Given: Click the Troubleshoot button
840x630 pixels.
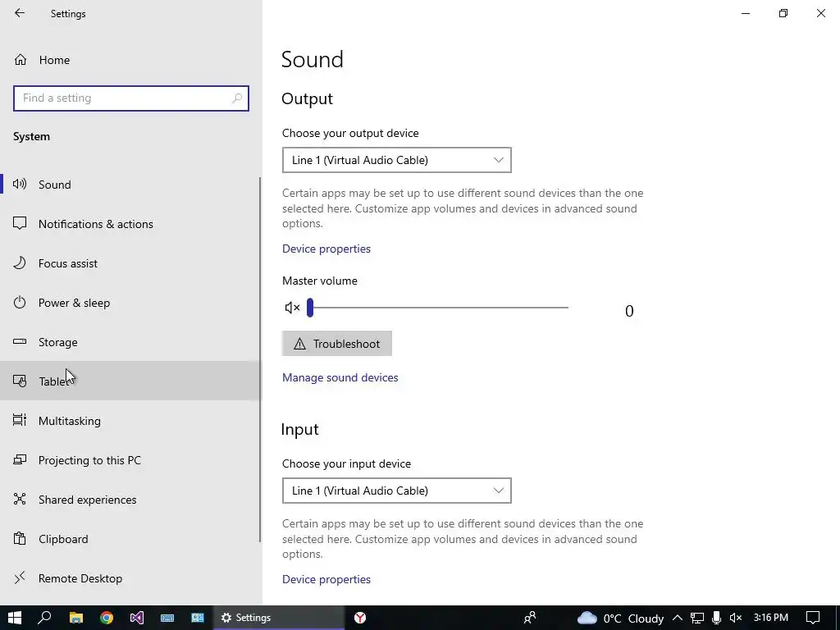Looking at the screenshot, I should (x=337, y=344).
